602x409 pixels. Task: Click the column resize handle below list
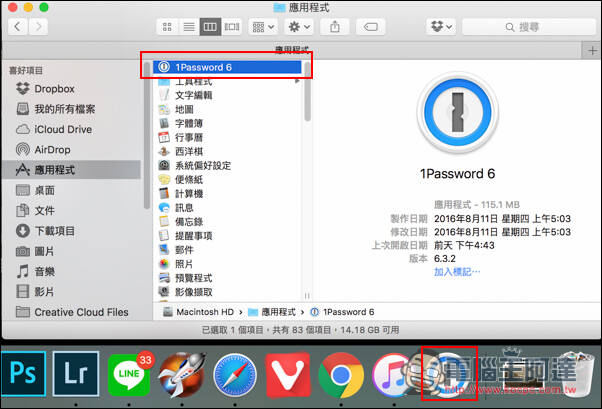click(307, 296)
